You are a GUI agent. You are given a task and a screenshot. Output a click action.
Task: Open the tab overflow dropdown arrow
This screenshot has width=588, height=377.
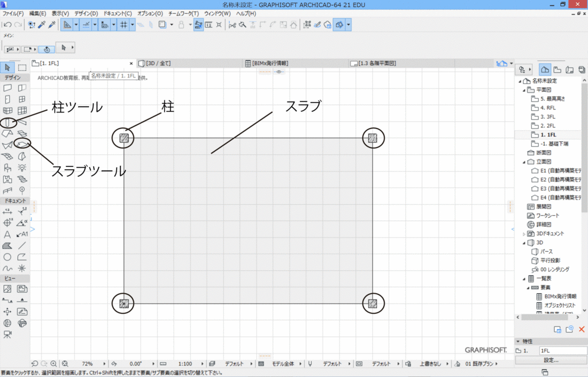pyautogui.click(x=511, y=63)
